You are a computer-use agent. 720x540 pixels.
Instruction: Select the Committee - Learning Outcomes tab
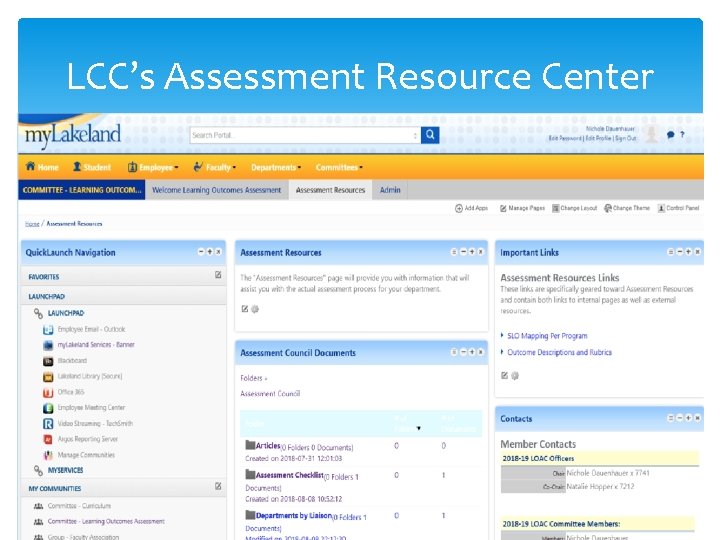82,190
